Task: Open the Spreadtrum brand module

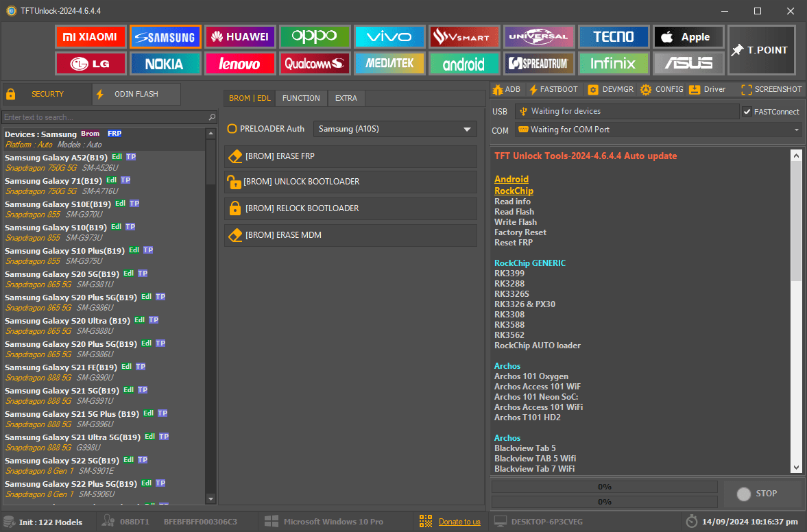Action: tap(538, 64)
